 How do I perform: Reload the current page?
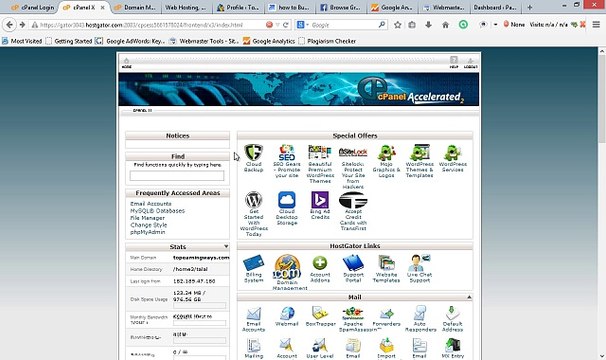pyautogui.click(x=286, y=25)
